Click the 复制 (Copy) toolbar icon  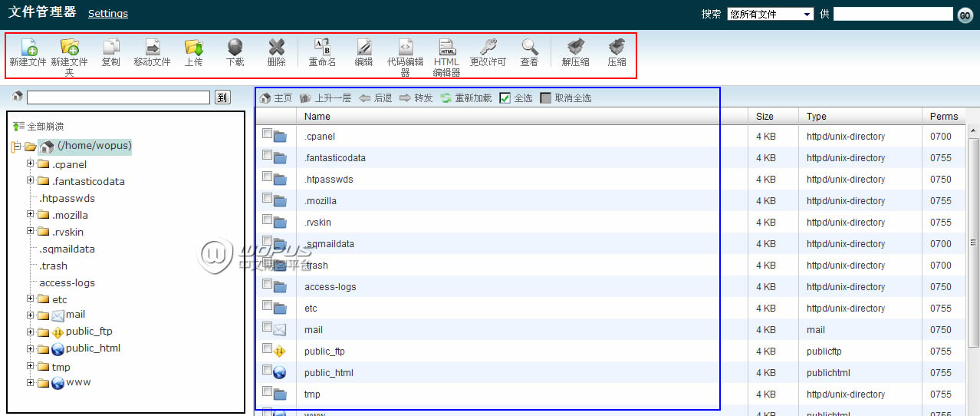pyautogui.click(x=111, y=47)
